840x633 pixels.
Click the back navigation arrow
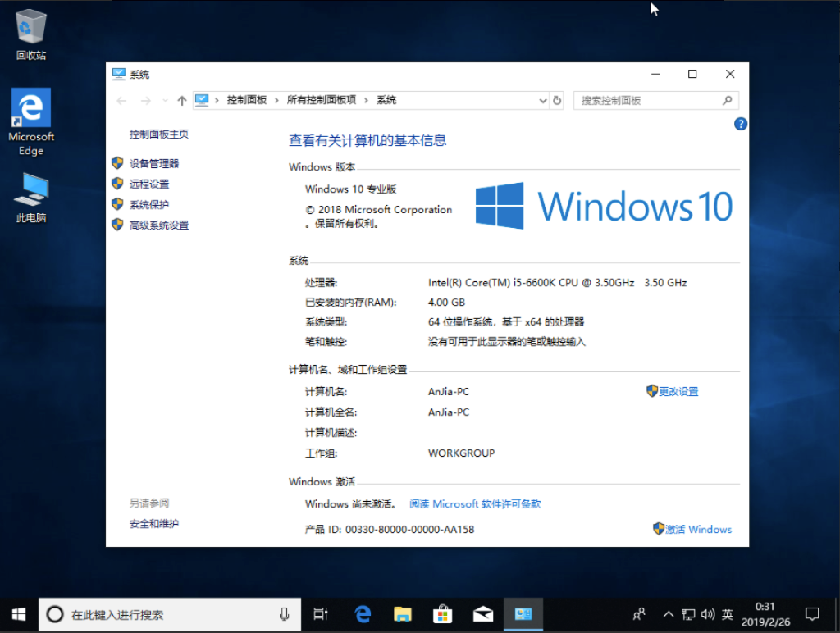121,101
